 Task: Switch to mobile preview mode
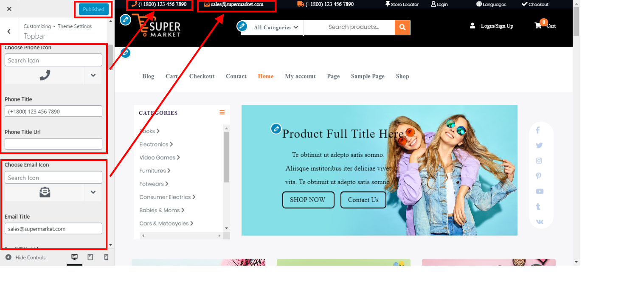click(106, 257)
